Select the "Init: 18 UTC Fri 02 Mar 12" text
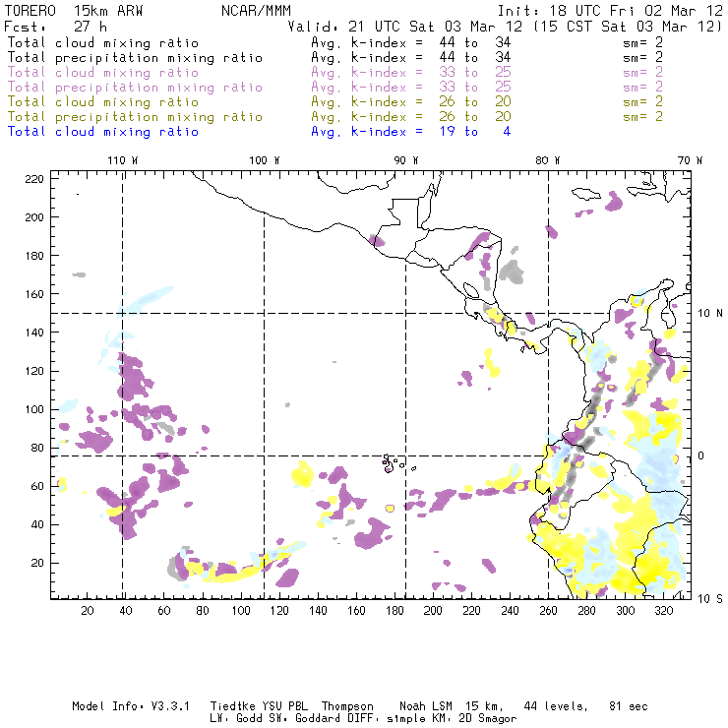Screen dimensions: 728x728 pyautogui.click(x=610, y=11)
